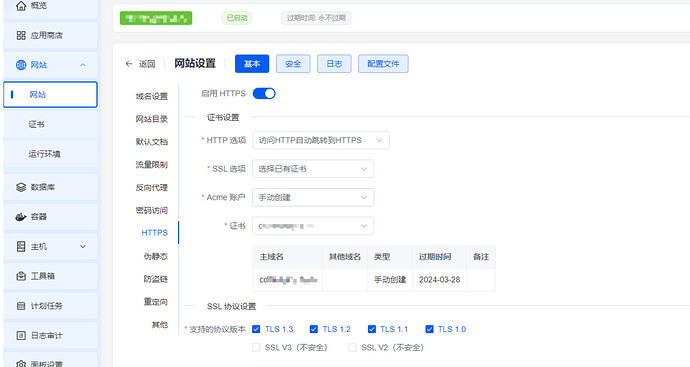Click the 工具箱 toolbox icon
This screenshot has height=367, width=690.
[x=21, y=276]
